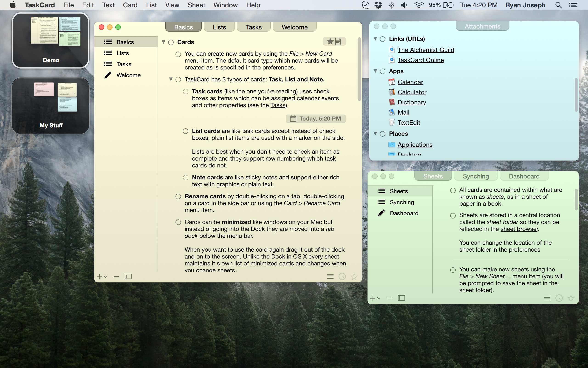Open the Sheet menu in menu bar
This screenshot has width=588, height=368.
point(196,5)
